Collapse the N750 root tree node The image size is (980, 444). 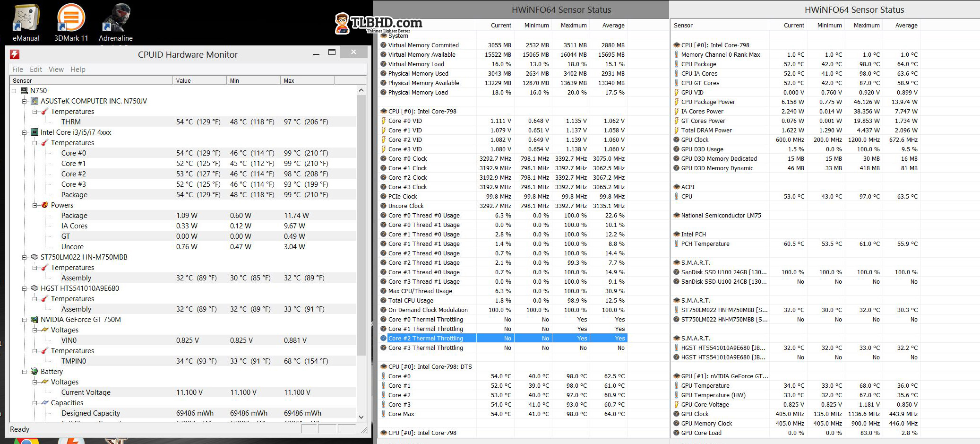pyautogui.click(x=14, y=91)
